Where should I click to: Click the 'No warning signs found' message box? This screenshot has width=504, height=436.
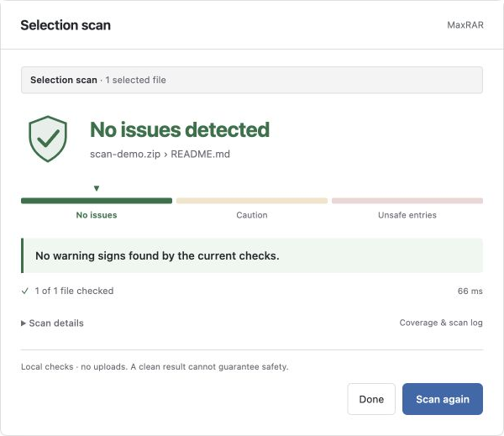click(x=252, y=255)
